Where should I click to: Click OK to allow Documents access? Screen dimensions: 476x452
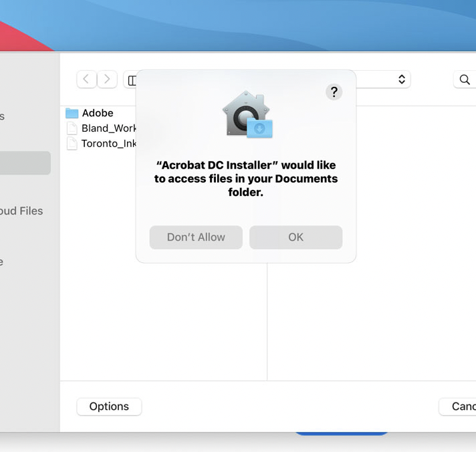[295, 237]
